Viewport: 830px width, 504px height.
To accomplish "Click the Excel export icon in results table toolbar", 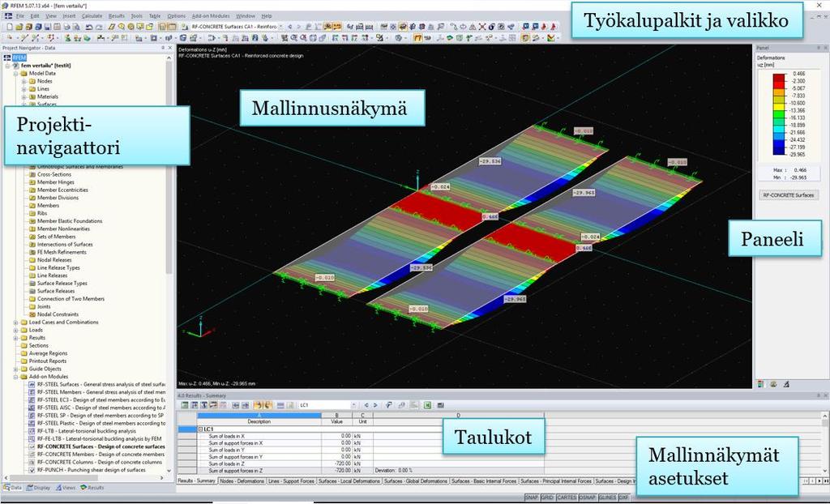I will (427, 405).
